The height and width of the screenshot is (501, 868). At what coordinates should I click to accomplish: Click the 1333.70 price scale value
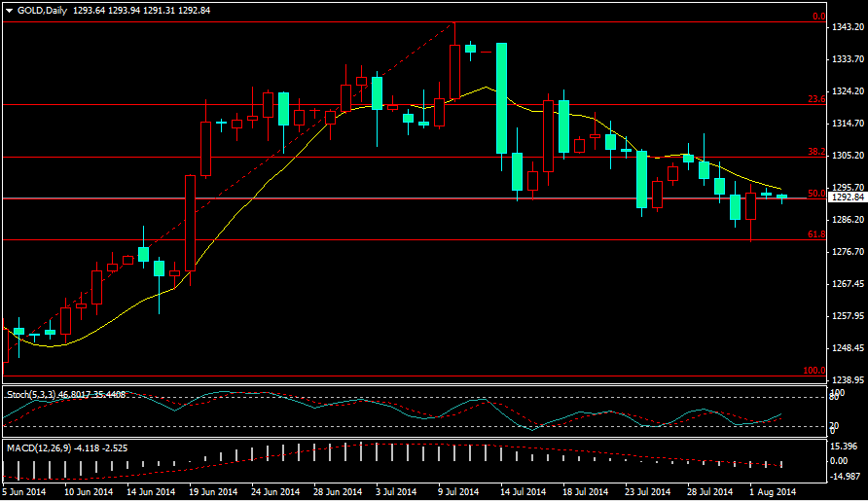[x=849, y=58]
